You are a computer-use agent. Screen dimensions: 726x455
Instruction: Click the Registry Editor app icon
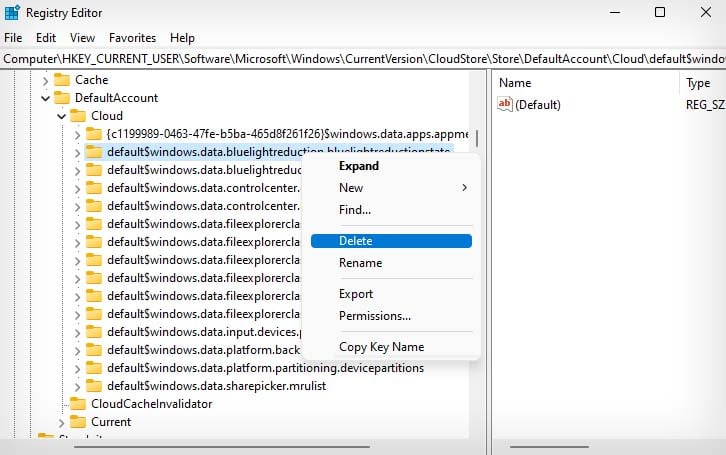(12, 12)
